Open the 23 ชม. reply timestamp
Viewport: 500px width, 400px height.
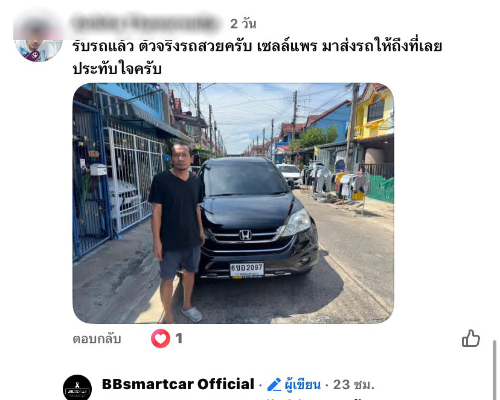pyautogui.click(x=354, y=385)
